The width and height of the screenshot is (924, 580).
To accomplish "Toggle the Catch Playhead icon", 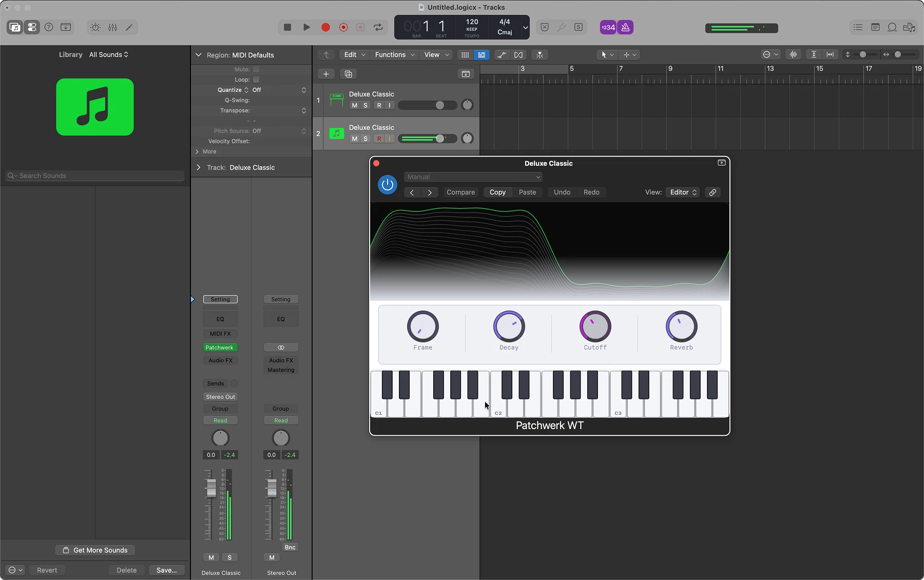I will pos(540,55).
